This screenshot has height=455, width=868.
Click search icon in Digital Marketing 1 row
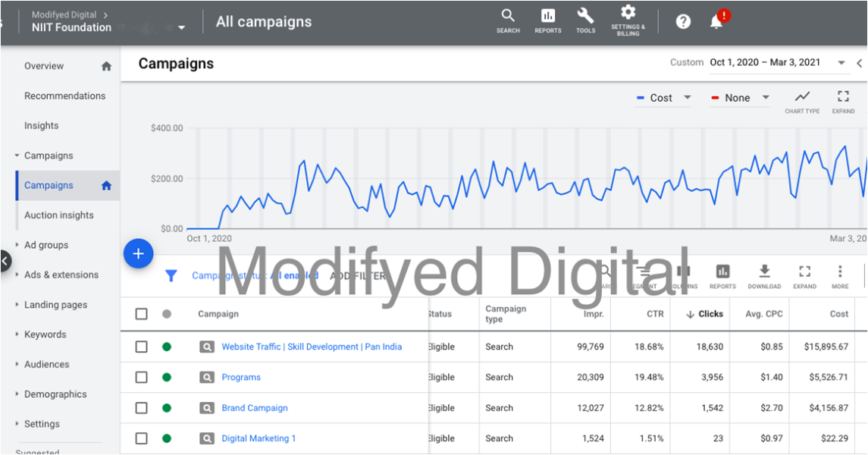click(x=206, y=438)
